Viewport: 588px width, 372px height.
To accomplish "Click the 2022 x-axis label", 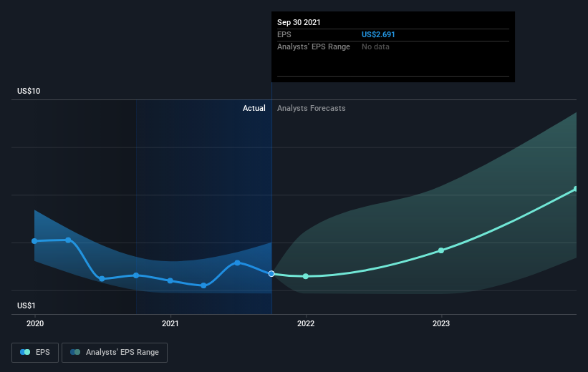I will click(306, 323).
